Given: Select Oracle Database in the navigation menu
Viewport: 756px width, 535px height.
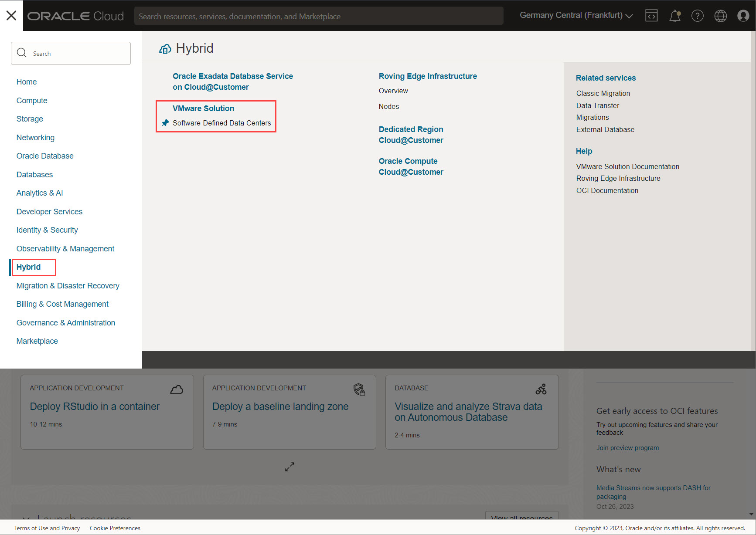Looking at the screenshot, I should 45,156.
